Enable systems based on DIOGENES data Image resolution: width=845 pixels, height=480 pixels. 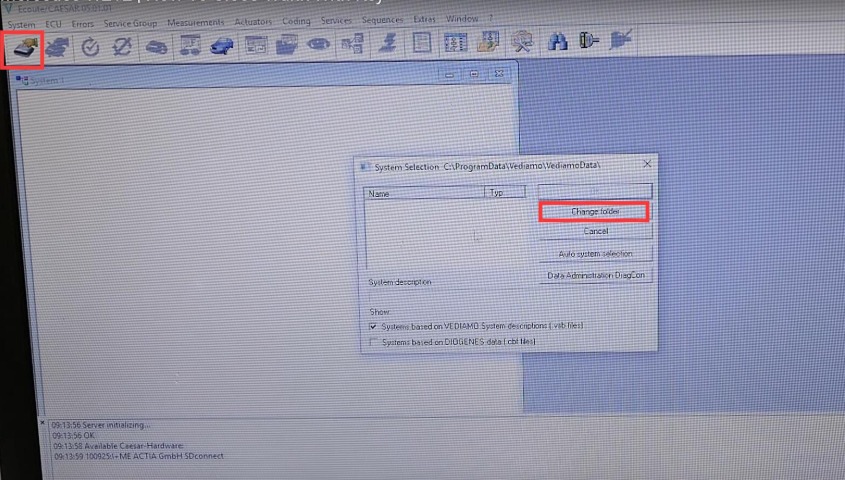click(374, 342)
